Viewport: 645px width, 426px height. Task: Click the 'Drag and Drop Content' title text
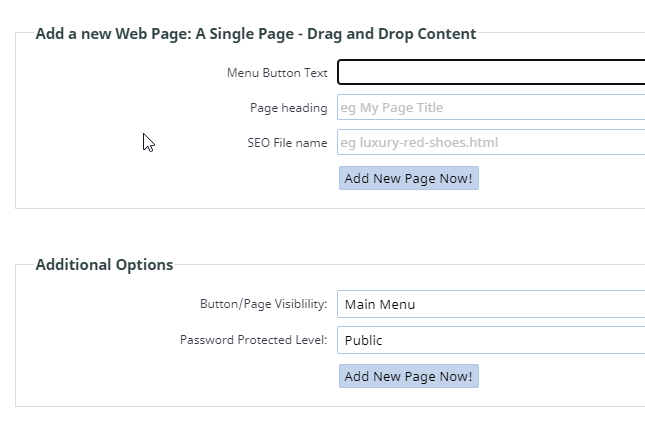tap(392, 34)
